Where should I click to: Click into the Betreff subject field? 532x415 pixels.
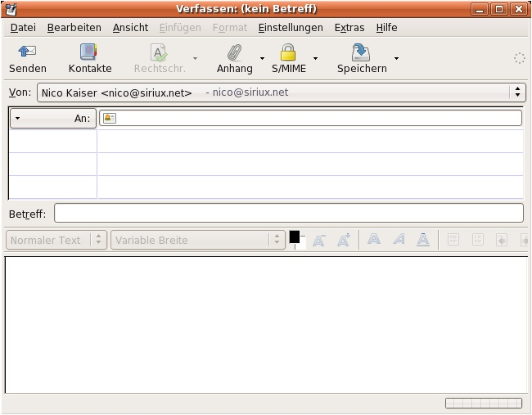pyautogui.click(x=289, y=213)
